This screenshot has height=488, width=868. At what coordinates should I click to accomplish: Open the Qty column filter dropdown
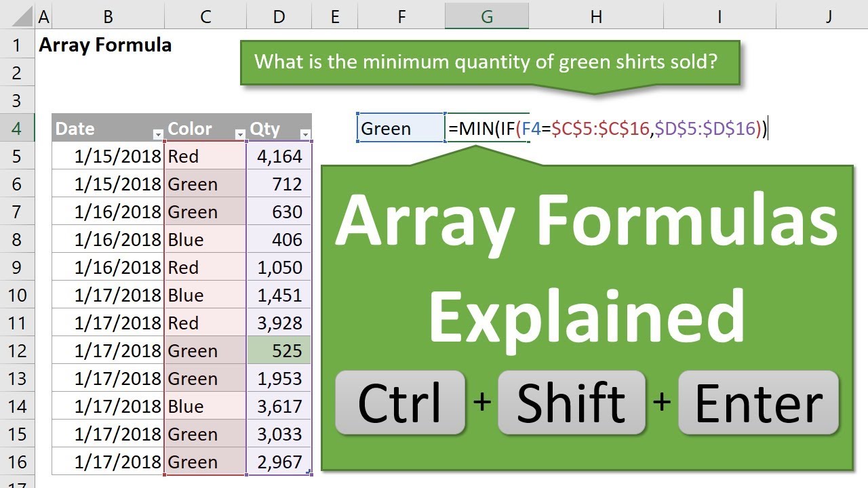click(305, 134)
